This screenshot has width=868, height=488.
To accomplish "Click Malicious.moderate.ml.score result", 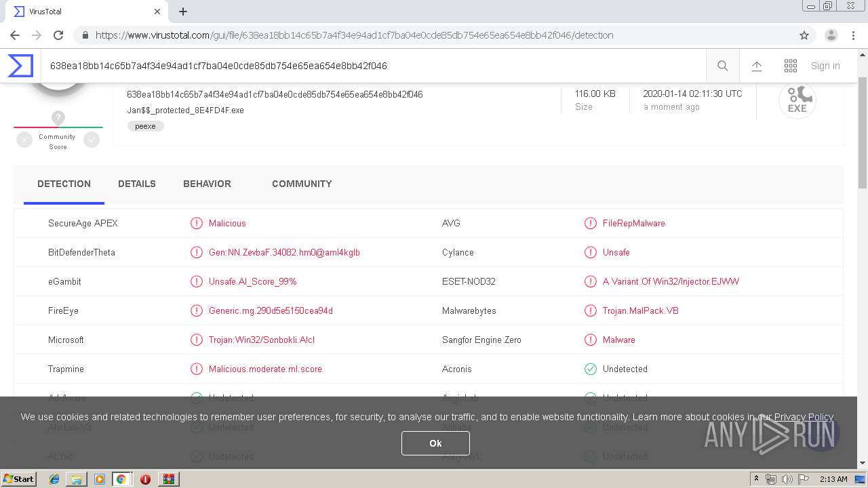I will (265, 369).
